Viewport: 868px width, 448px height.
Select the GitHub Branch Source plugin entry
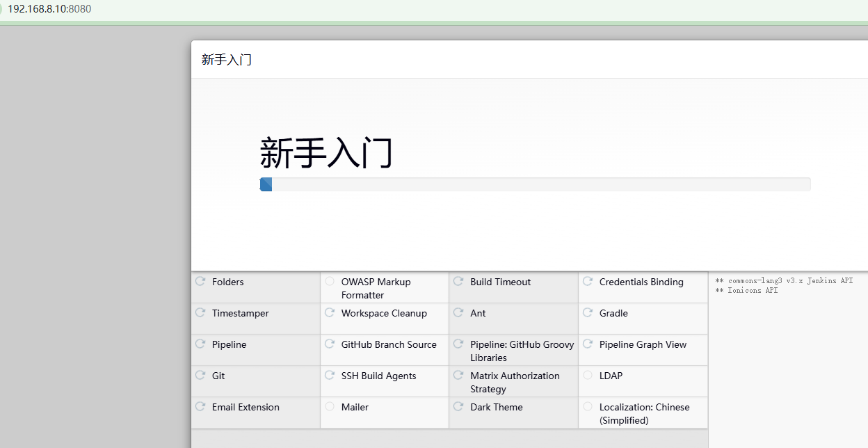click(388, 344)
